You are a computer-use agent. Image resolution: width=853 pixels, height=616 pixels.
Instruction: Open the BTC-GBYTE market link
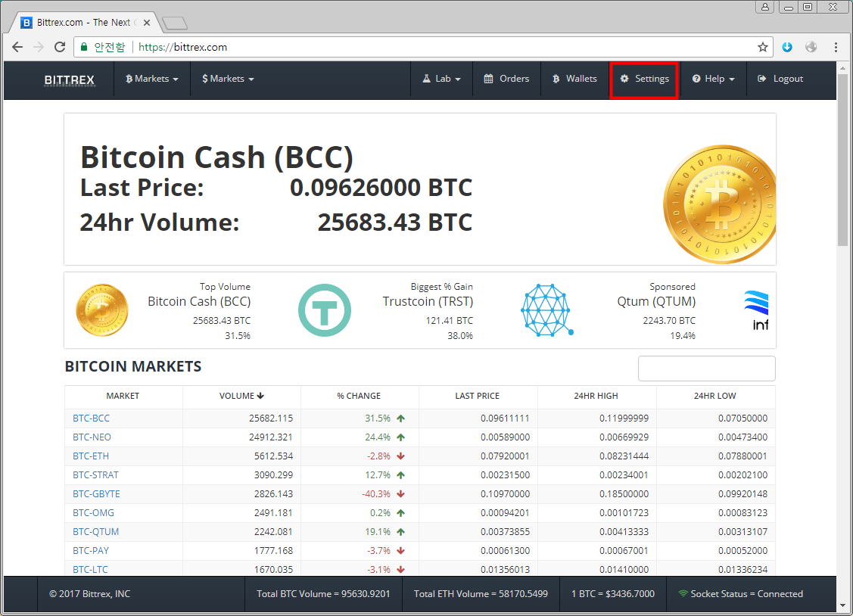click(x=96, y=494)
